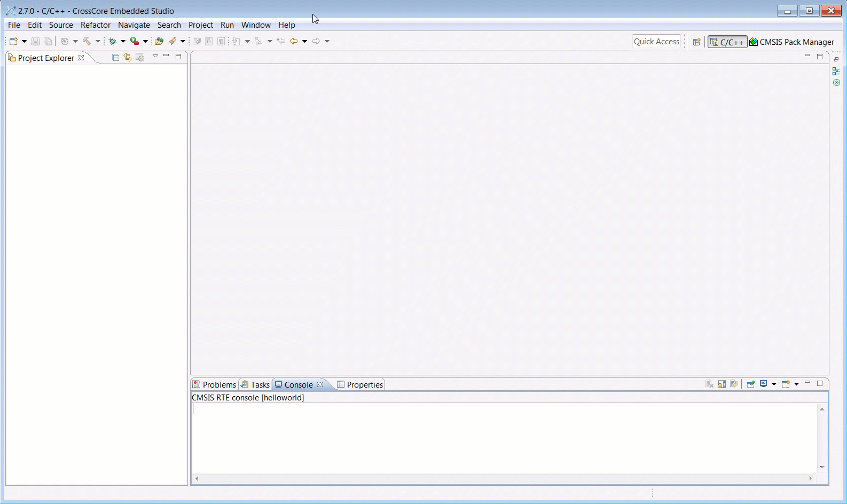847x504 pixels.
Task: Open the Search menu
Action: 169,25
